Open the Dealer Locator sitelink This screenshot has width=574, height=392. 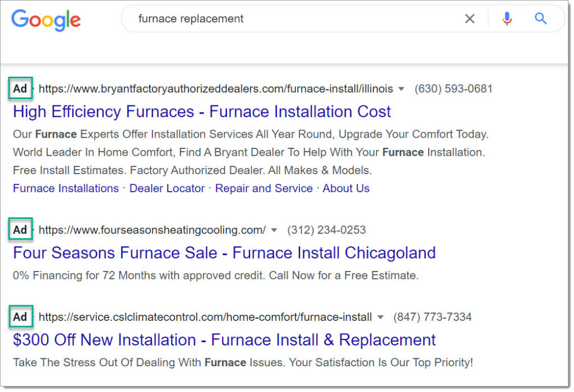point(166,188)
